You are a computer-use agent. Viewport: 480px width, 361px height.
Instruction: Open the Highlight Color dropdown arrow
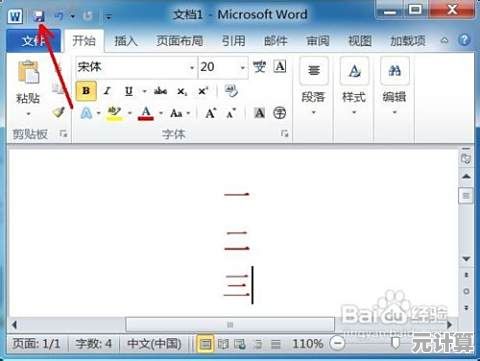coord(130,113)
